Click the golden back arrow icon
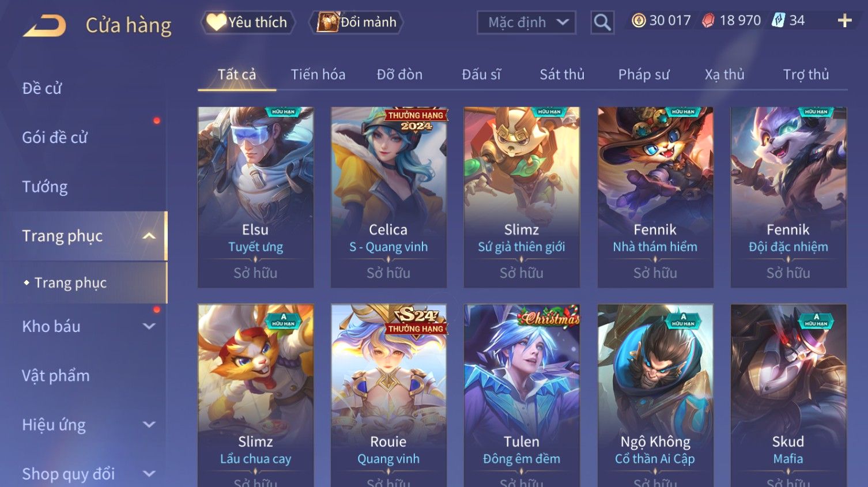 click(x=44, y=25)
